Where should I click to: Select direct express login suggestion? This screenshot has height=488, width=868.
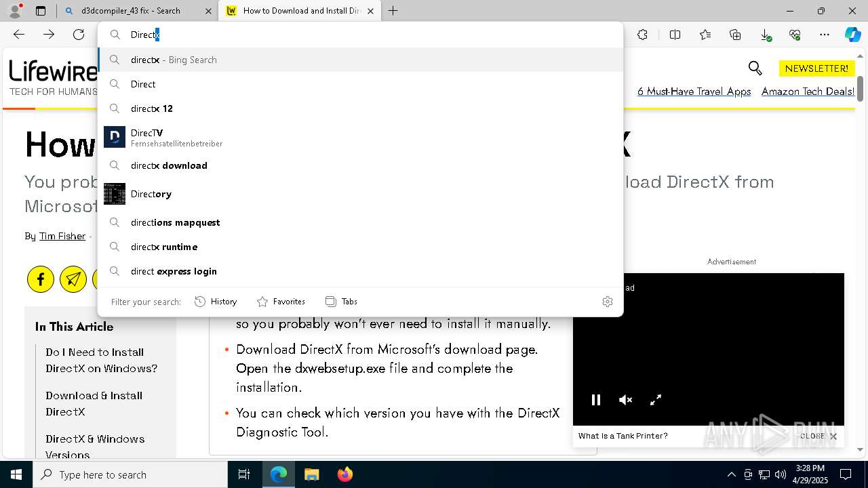pos(361,271)
